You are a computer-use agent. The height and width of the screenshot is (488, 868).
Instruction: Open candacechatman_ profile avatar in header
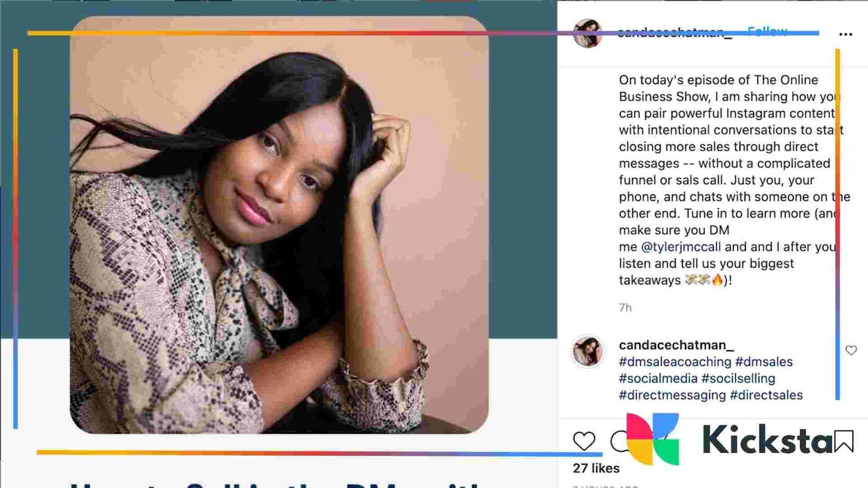[588, 34]
